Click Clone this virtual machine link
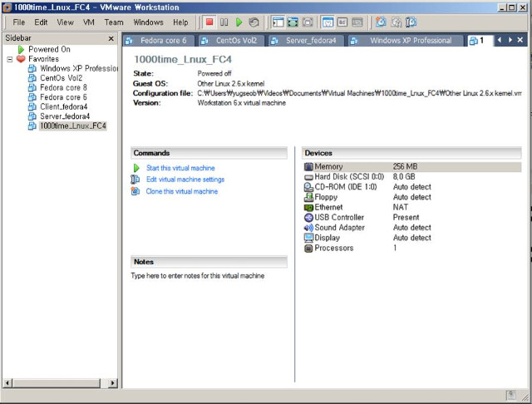 click(182, 191)
